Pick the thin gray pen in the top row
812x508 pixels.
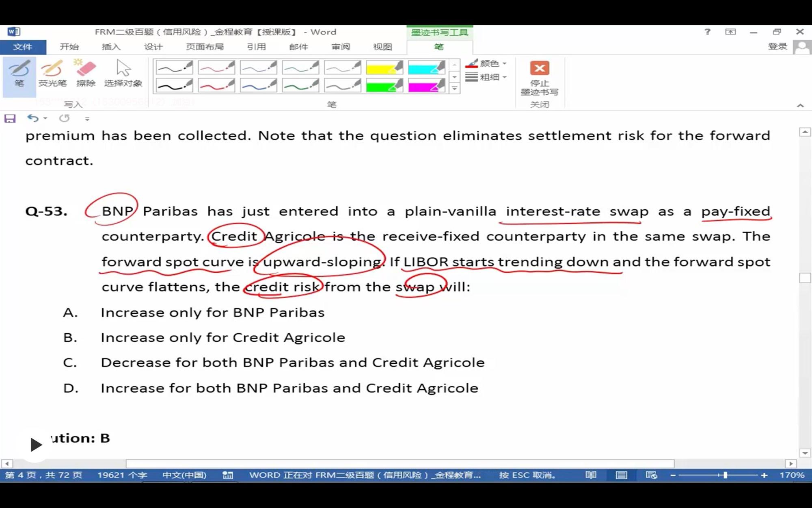(342, 67)
